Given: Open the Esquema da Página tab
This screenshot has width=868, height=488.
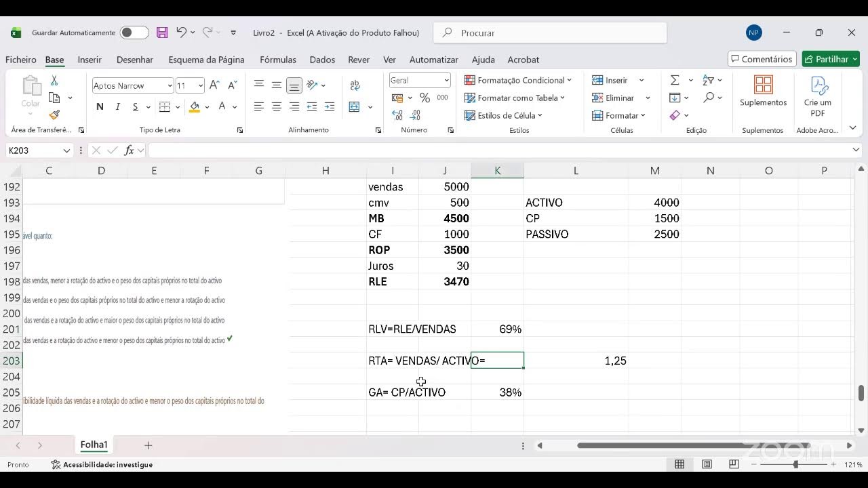Looking at the screenshot, I should pos(206,60).
